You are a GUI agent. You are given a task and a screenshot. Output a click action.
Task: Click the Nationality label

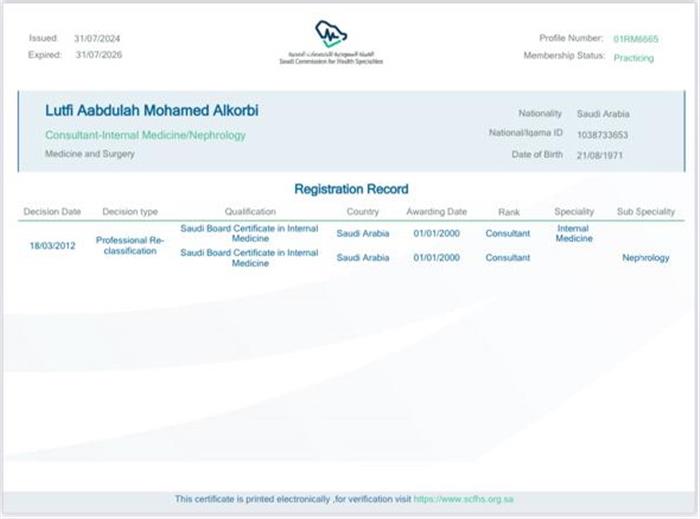click(540, 113)
